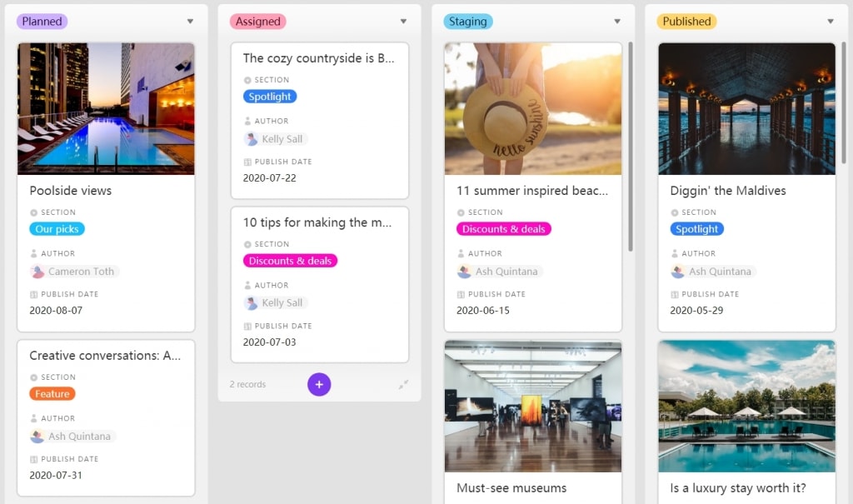The image size is (853, 504).
Task: Click the Staging column label
Action: pos(468,21)
